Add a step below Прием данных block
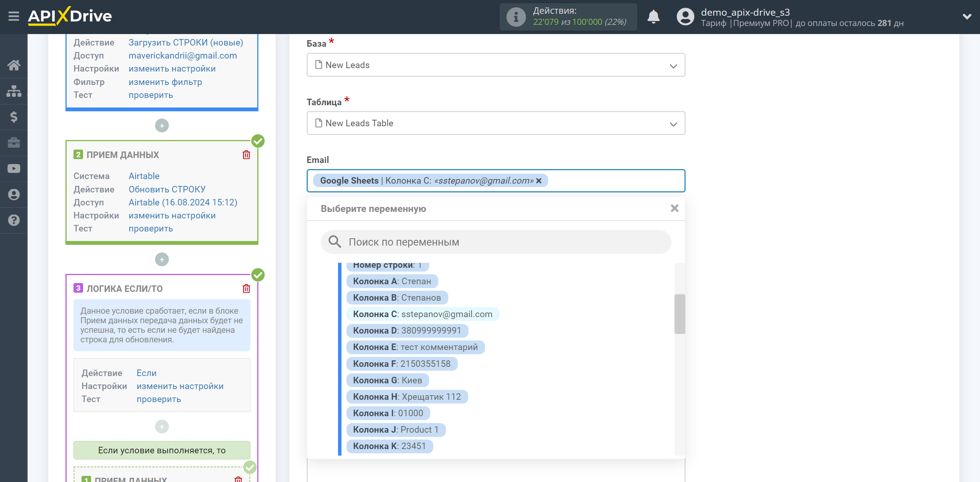The width and height of the screenshot is (980, 482). 162,260
